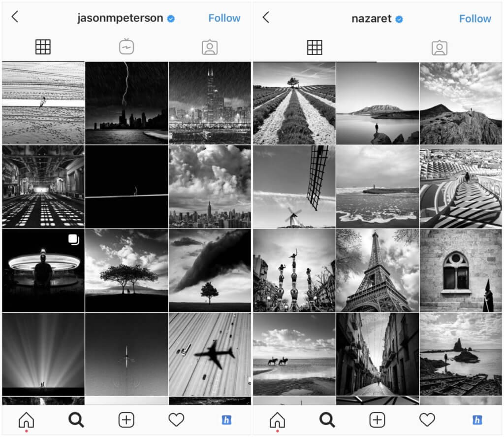Follow jasonmpeterson

click(224, 18)
